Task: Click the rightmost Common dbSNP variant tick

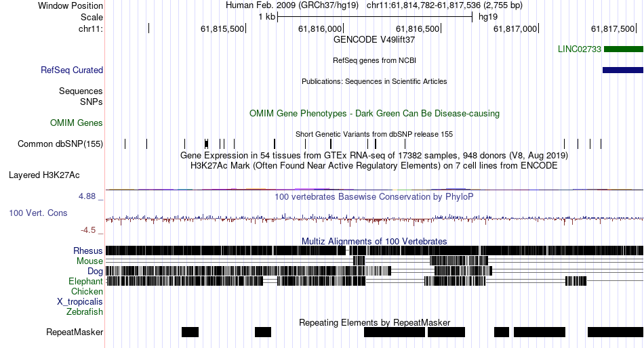Action: tap(601, 144)
